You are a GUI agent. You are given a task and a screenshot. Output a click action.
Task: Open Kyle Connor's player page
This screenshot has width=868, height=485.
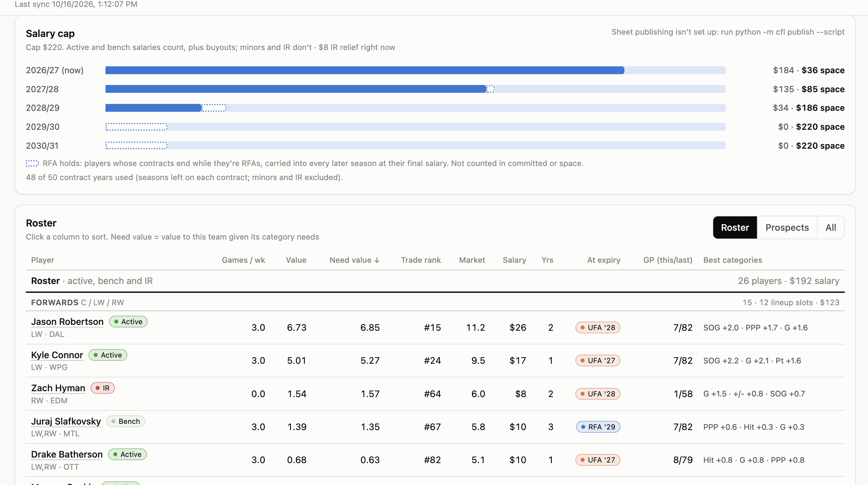click(57, 355)
